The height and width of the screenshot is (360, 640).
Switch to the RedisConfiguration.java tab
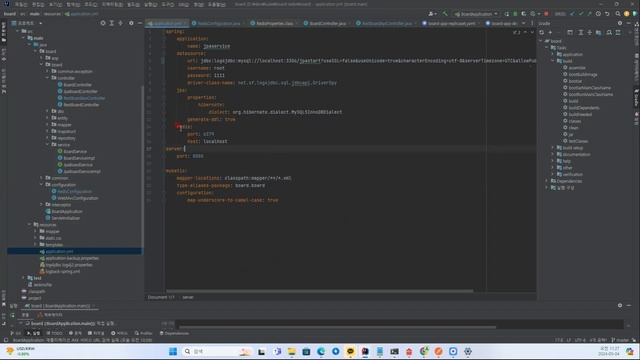point(217,23)
